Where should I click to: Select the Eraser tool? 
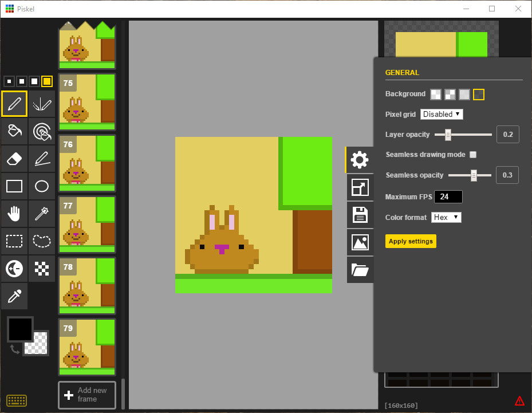click(x=14, y=159)
